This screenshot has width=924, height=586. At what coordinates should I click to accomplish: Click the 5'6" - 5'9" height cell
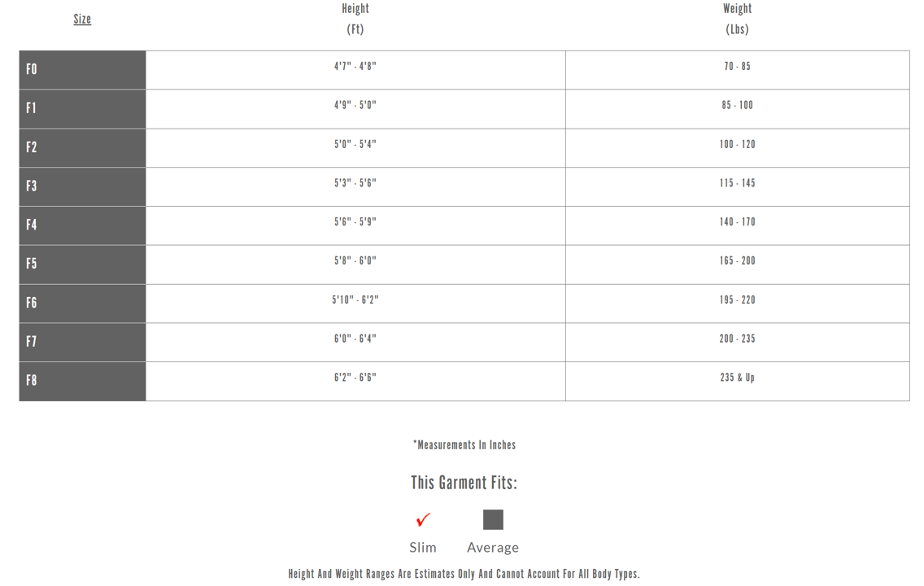click(x=355, y=222)
